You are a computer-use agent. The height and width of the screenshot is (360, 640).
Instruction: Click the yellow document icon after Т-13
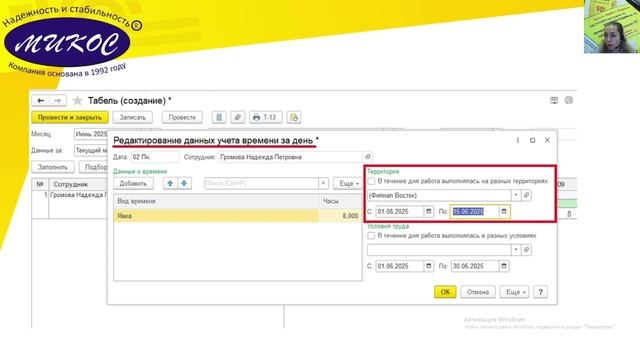pyautogui.click(x=293, y=118)
